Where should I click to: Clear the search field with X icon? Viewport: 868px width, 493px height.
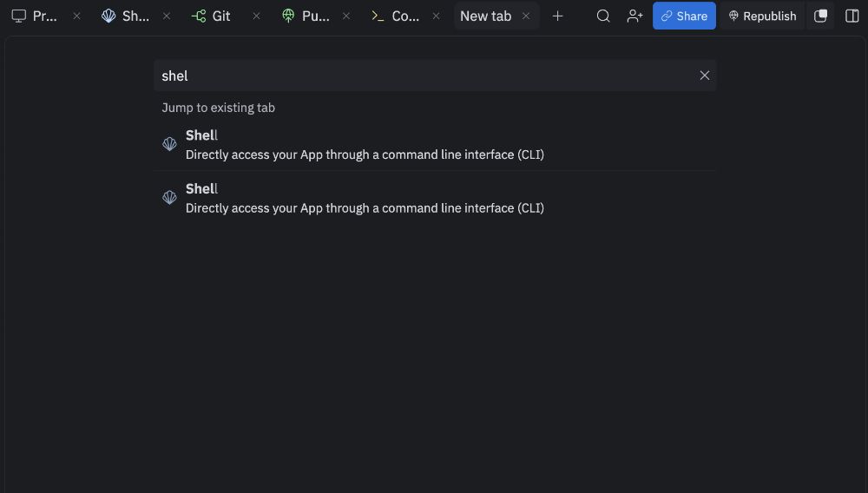pyautogui.click(x=705, y=76)
